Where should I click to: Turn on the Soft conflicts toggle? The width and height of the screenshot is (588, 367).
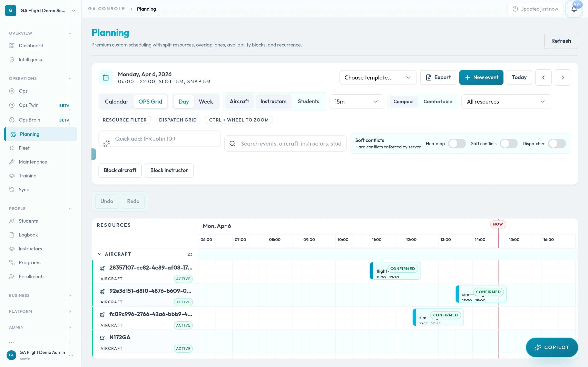pyautogui.click(x=509, y=144)
